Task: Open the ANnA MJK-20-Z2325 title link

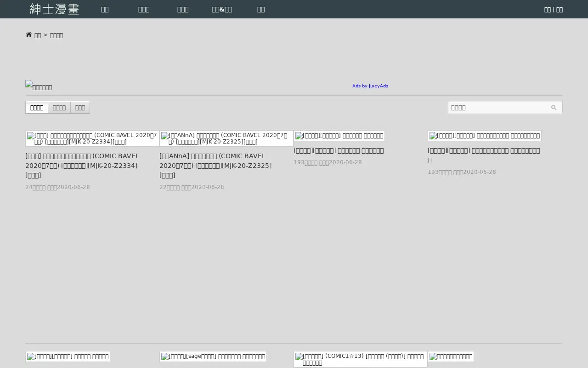Action: (x=215, y=166)
